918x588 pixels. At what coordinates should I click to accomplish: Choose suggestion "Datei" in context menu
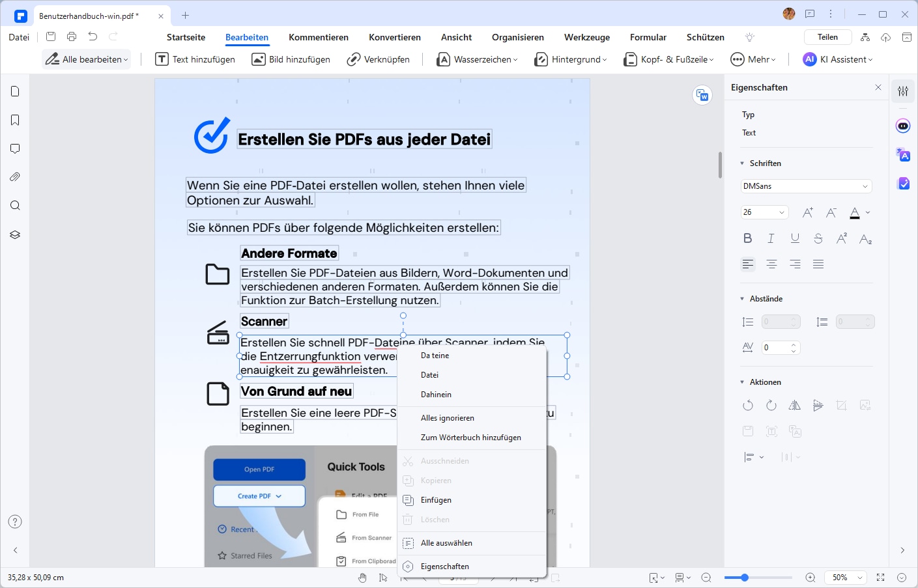point(472,375)
